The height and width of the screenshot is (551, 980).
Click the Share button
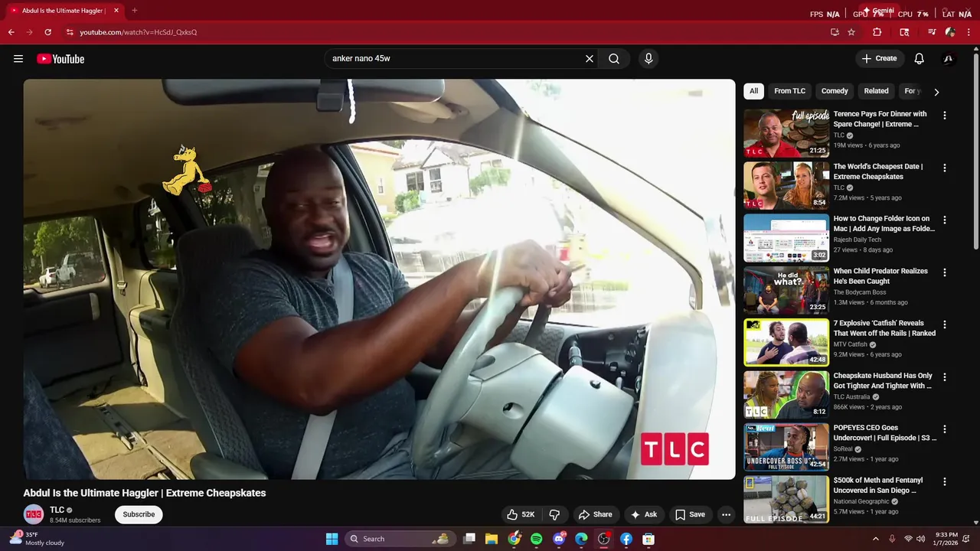pyautogui.click(x=596, y=514)
